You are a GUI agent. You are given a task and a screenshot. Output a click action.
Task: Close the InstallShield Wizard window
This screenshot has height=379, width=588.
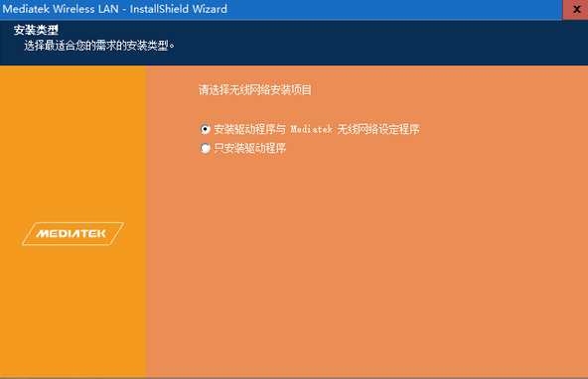point(576,9)
